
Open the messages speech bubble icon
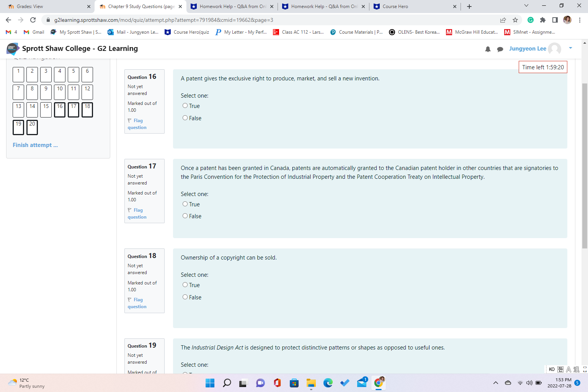500,49
